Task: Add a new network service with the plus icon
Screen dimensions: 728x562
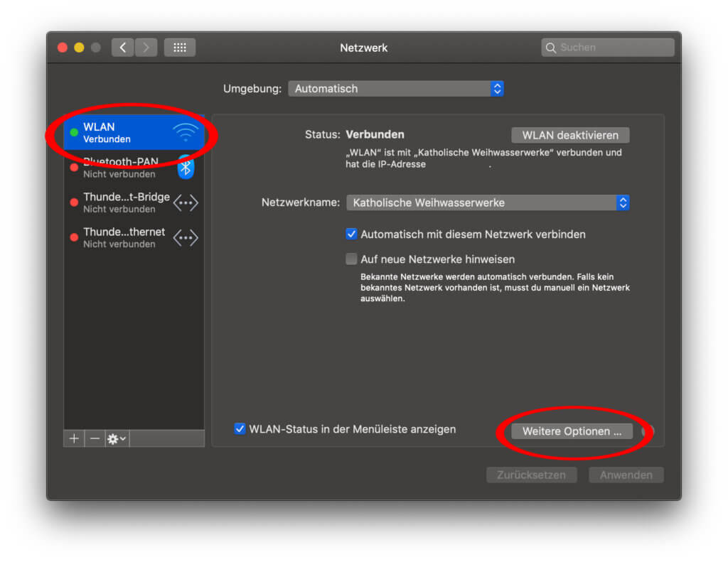Action: 73,438
